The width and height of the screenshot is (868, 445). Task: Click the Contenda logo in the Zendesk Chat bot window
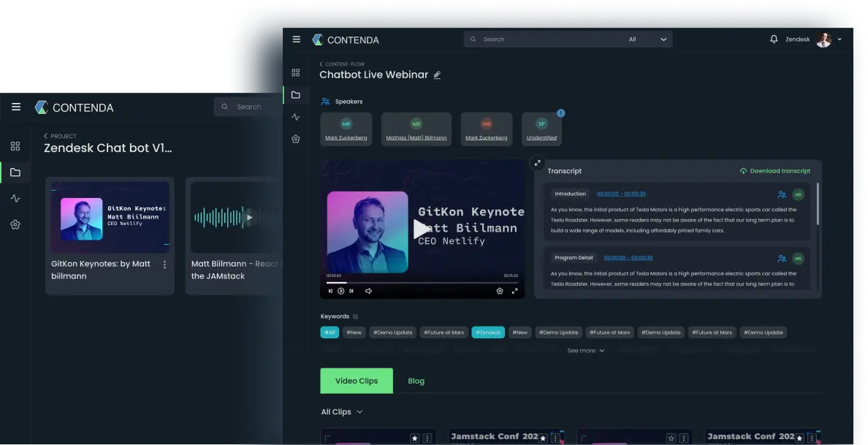click(x=75, y=107)
